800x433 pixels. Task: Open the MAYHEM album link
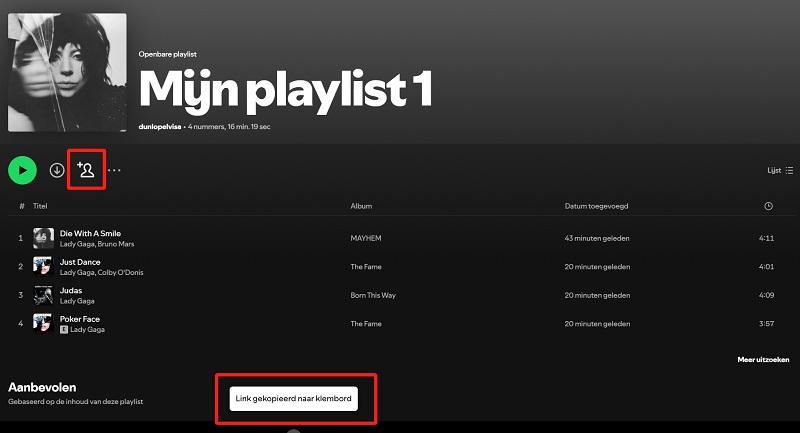(366, 238)
